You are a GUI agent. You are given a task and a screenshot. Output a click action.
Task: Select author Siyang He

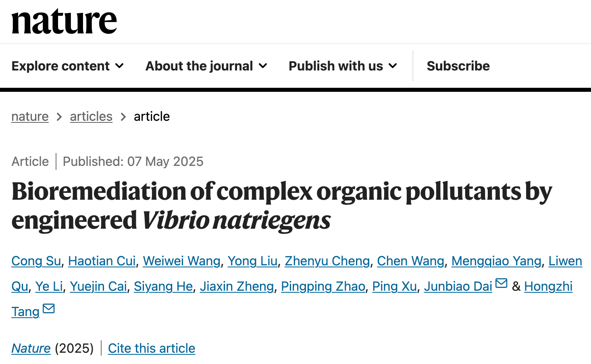pos(163,287)
